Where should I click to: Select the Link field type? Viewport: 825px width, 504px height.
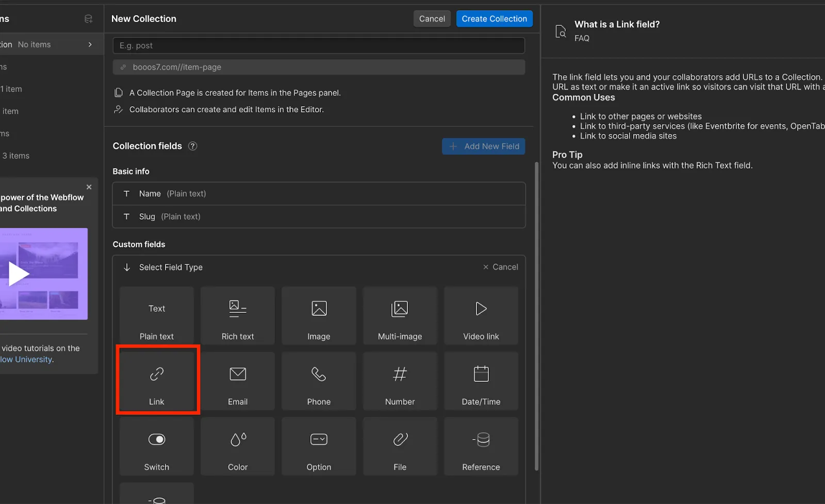157,381
